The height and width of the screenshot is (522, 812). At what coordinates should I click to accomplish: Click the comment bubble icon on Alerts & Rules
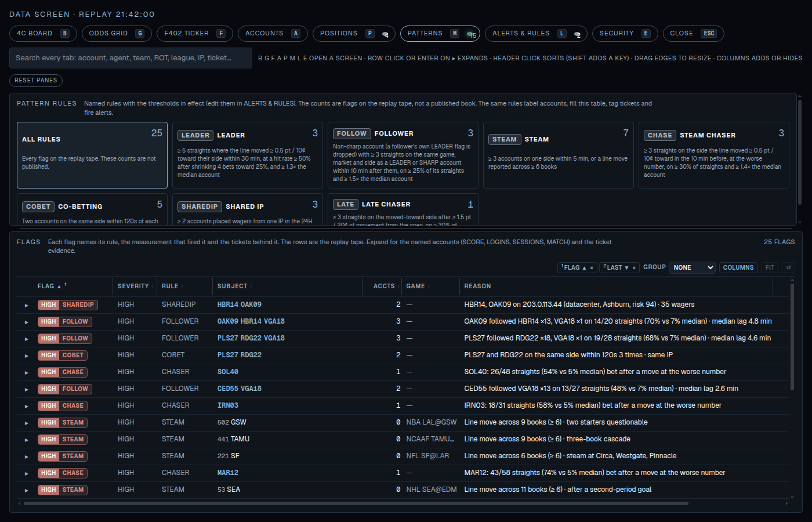(577, 34)
